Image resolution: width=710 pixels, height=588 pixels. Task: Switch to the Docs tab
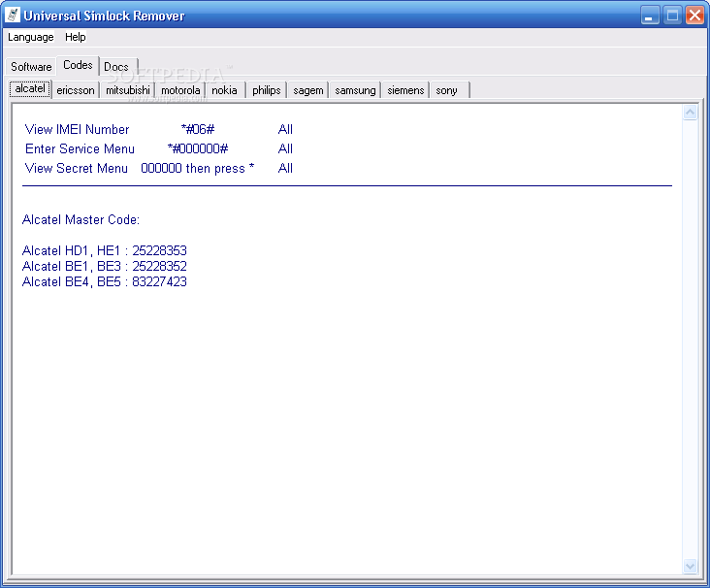pos(116,67)
